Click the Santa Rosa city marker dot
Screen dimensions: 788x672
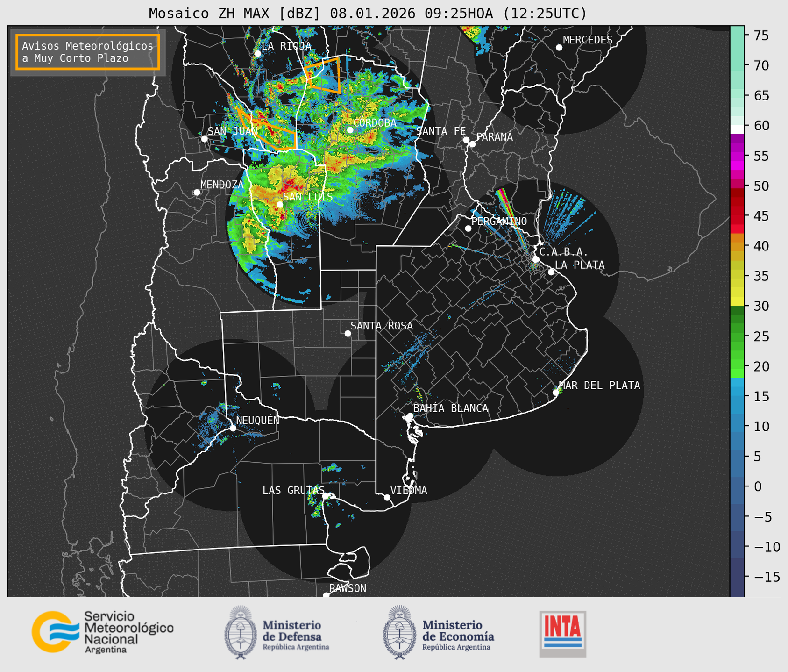[348, 333]
